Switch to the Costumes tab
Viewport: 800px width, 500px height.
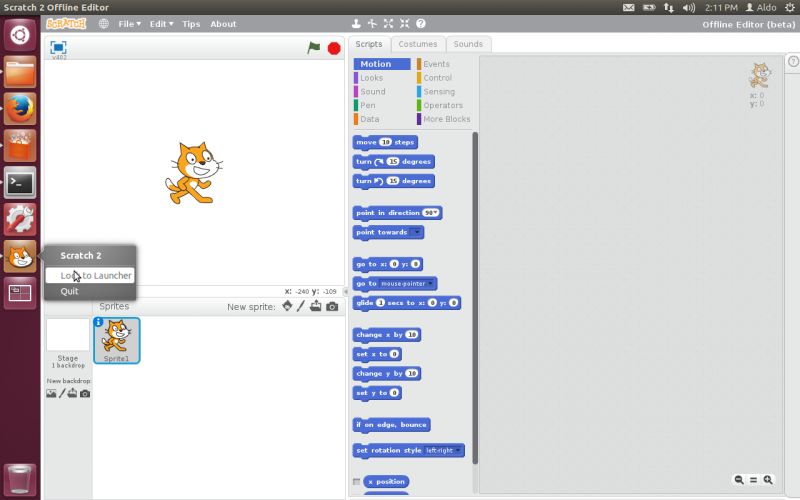click(418, 44)
